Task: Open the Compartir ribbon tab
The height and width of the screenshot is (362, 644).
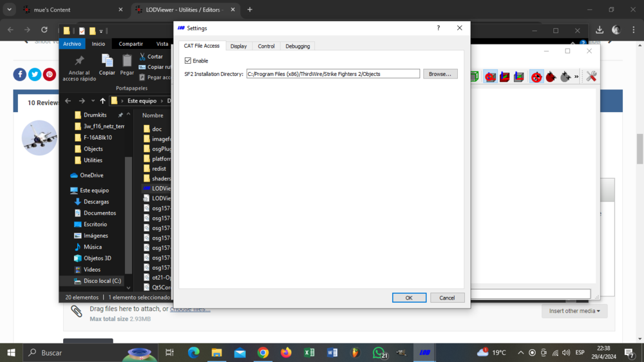Action: click(131, 44)
